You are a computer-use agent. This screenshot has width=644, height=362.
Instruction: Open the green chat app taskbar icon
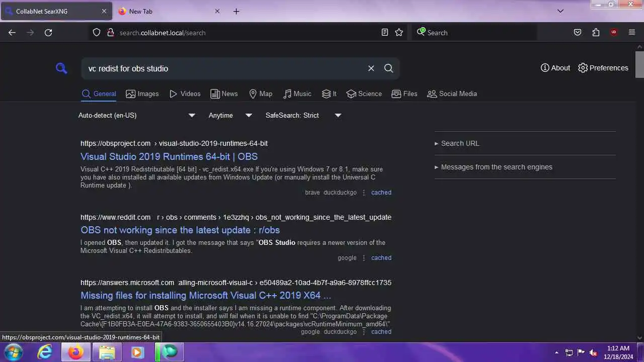point(169,352)
